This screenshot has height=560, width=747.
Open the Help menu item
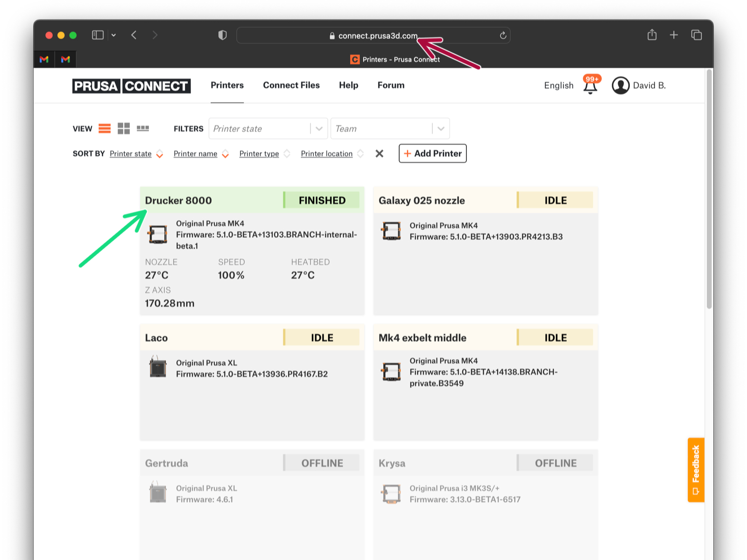click(349, 85)
